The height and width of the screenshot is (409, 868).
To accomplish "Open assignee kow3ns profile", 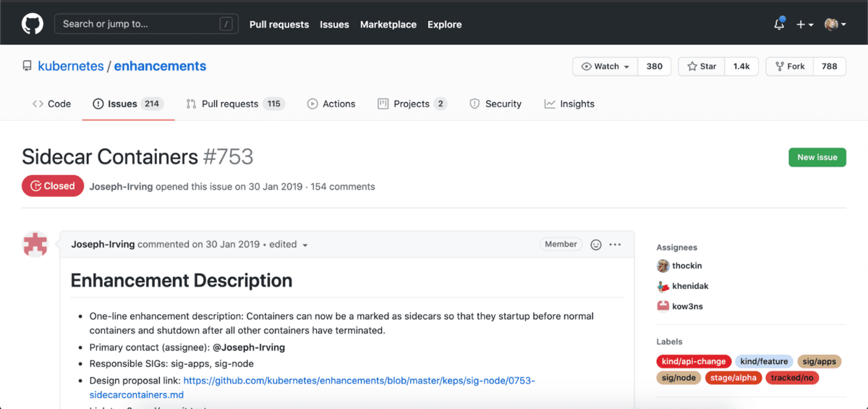I will [x=688, y=306].
